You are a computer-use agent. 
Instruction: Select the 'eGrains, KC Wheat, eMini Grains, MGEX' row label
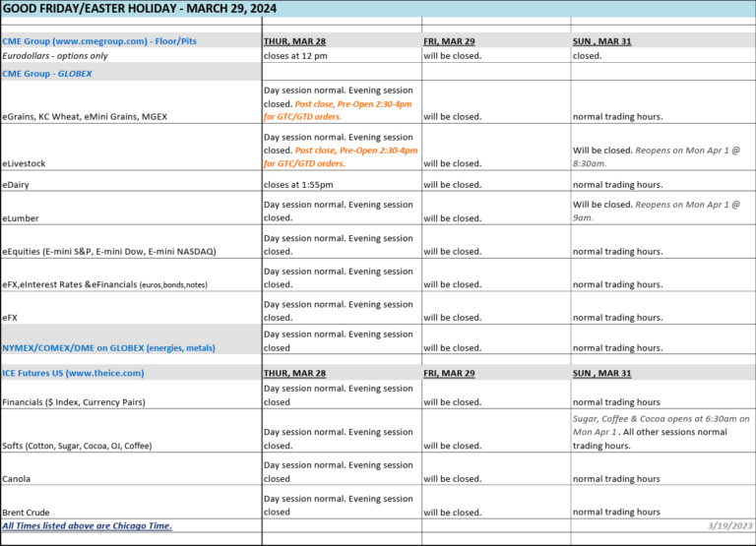[x=85, y=117]
